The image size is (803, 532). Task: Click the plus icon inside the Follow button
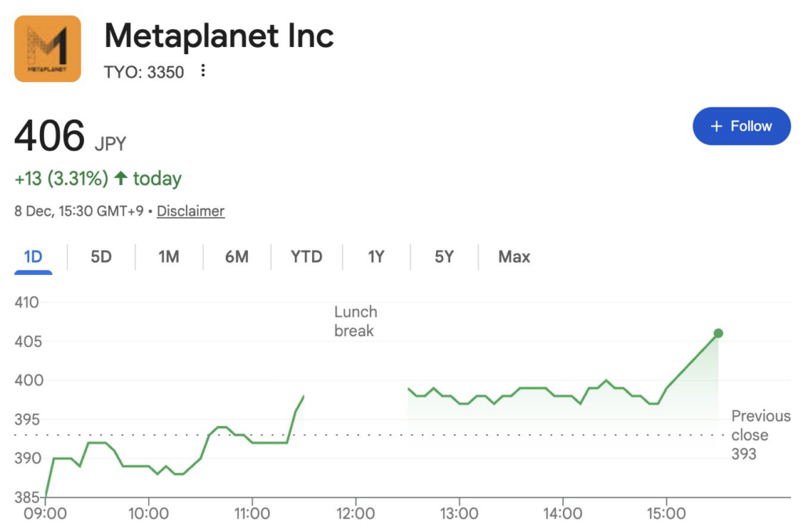coord(716,126)
